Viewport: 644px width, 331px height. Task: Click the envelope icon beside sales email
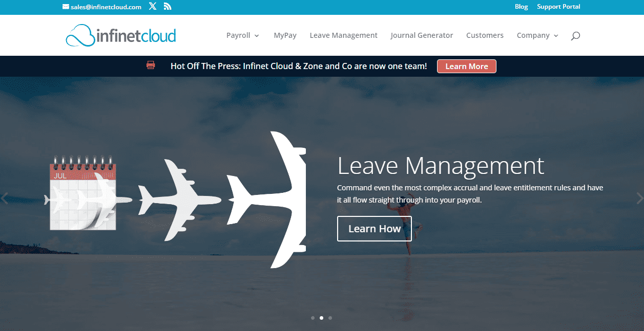(66, 7)
